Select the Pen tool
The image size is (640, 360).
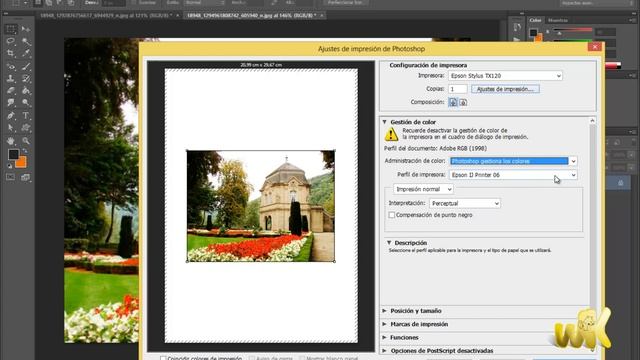click(11, 116)
